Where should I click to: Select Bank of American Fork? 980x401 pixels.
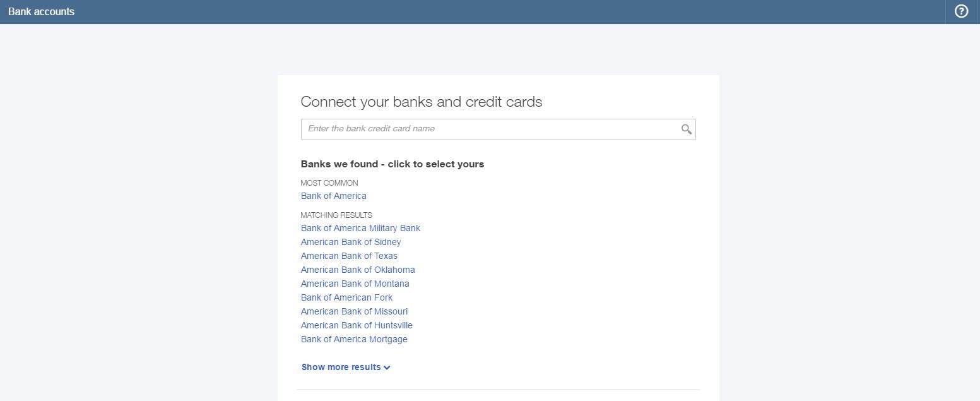(x=346, y=297)
